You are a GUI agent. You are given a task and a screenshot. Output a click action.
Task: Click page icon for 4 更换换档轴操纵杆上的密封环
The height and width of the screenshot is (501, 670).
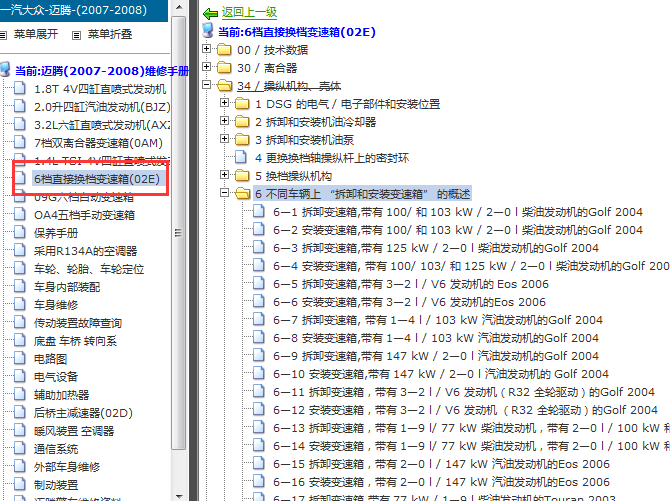(241, 157)
